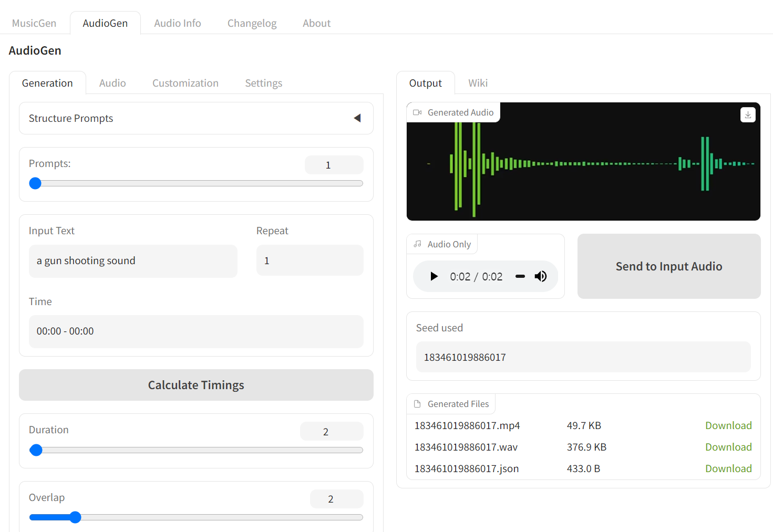Click the Overlap slider handle
The width and height of the screenshot is (773, 532).
[75, 517]
